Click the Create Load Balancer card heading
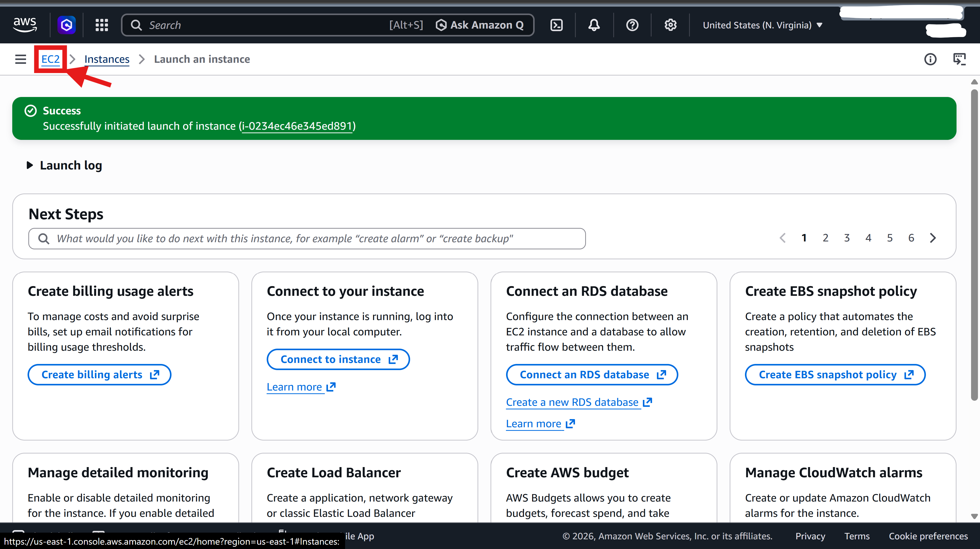980x549 pixels. pos(334,472)
